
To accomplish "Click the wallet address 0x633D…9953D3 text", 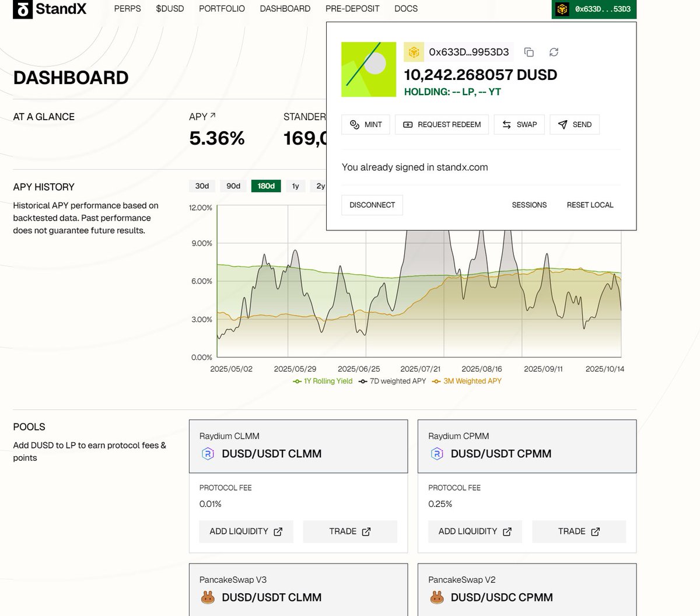I will (469, 52).
